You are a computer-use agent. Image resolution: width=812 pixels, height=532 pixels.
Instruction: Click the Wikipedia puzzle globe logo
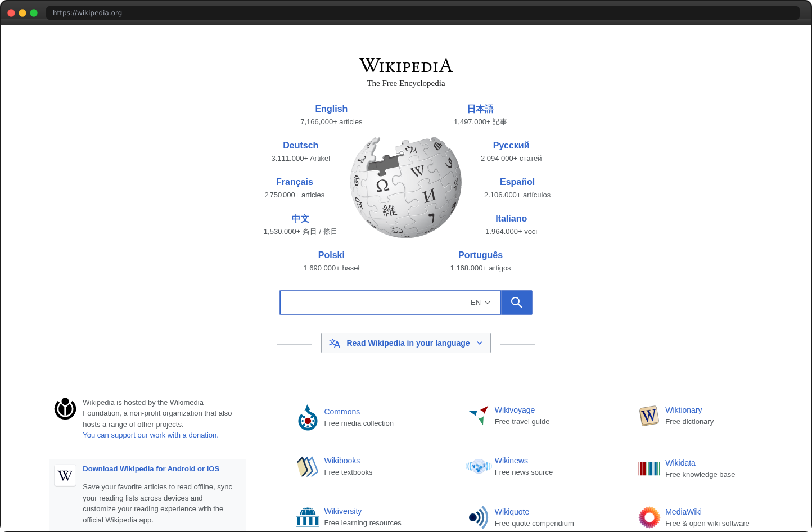pyautogui.click(x=405, y=187)
